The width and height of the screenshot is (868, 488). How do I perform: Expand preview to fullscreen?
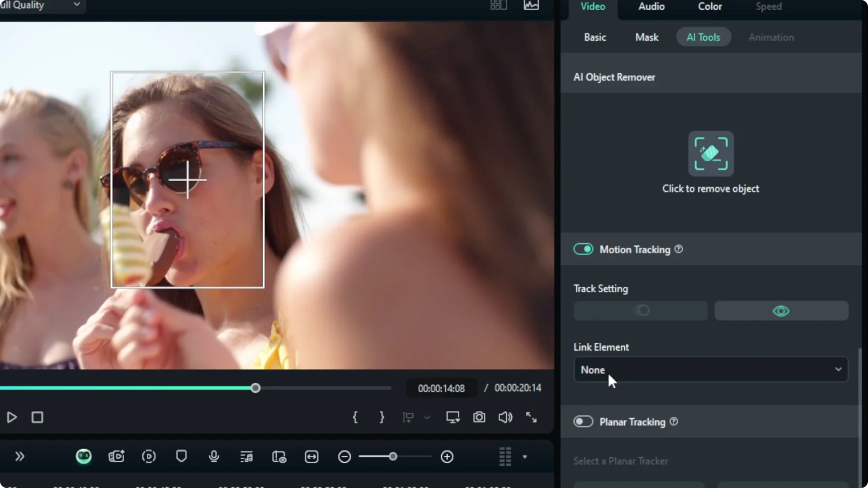pyautogui.click(x=531, y=417)
